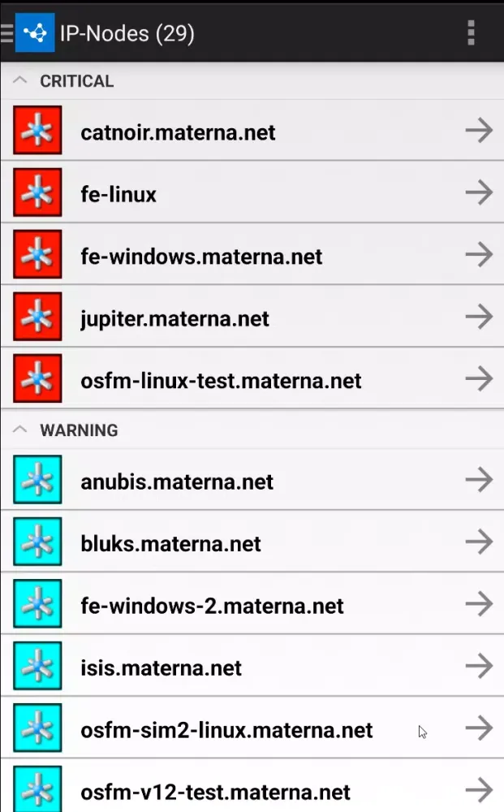The image size is (504, 812).
Task: Click the red fe-linux node icon
Action: pos(37,194)
